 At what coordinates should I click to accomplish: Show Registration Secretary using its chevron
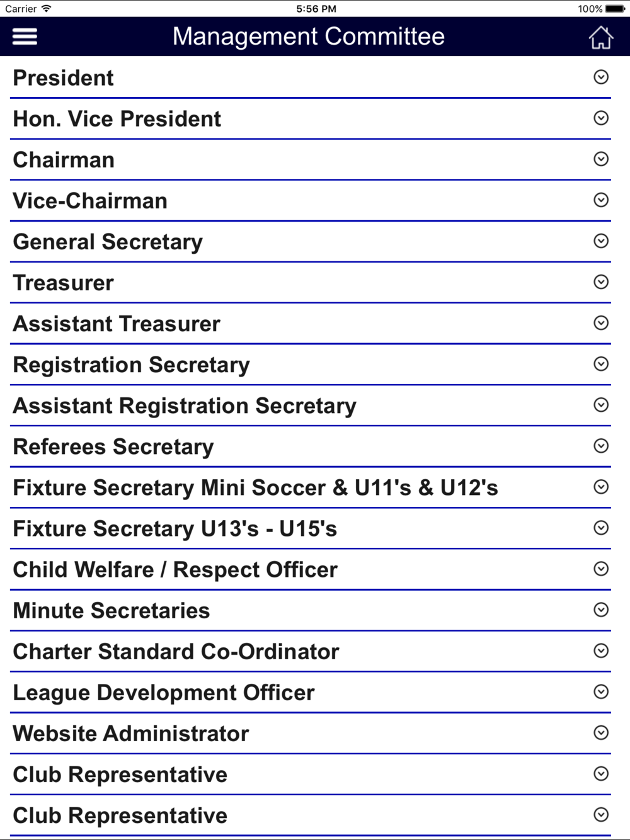tap(601, 363)
